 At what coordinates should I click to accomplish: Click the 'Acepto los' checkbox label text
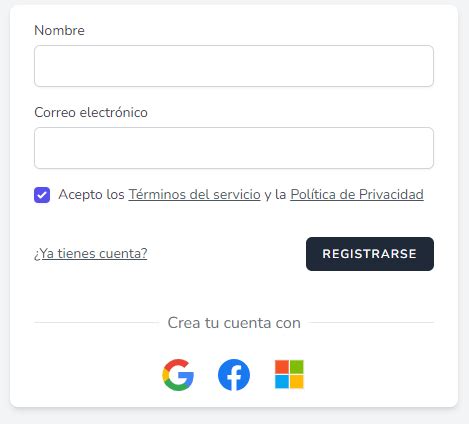coord(91,194)
